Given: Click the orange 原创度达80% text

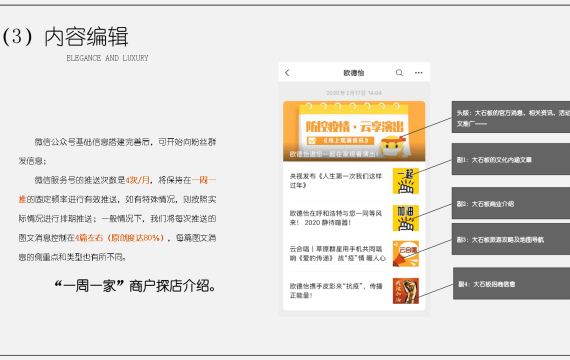Looking at the screenshot, I should click(136, 238).
